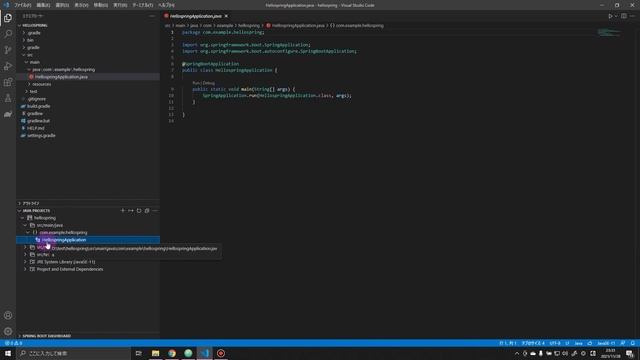
Task: Click the Run|Debug code lens above main
Action: click(203, 83)
